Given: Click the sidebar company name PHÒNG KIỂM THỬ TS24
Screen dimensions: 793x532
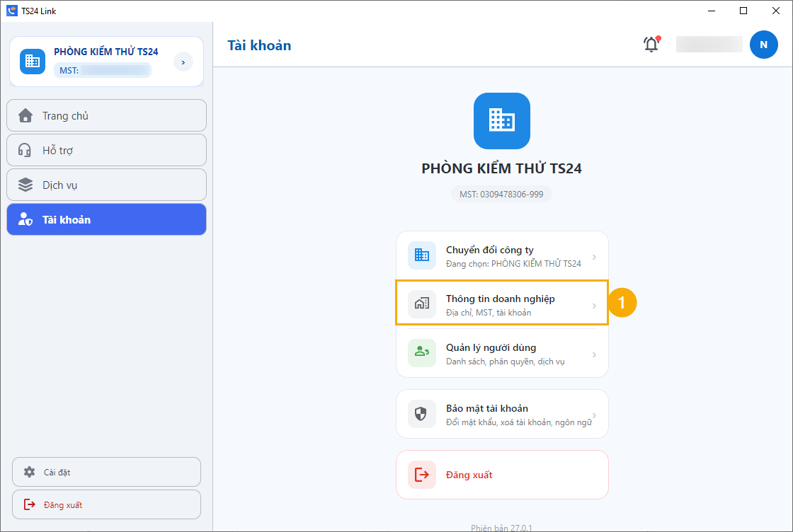Looking at the screenshot, I should pyautogui.click(x=106, y=52).
